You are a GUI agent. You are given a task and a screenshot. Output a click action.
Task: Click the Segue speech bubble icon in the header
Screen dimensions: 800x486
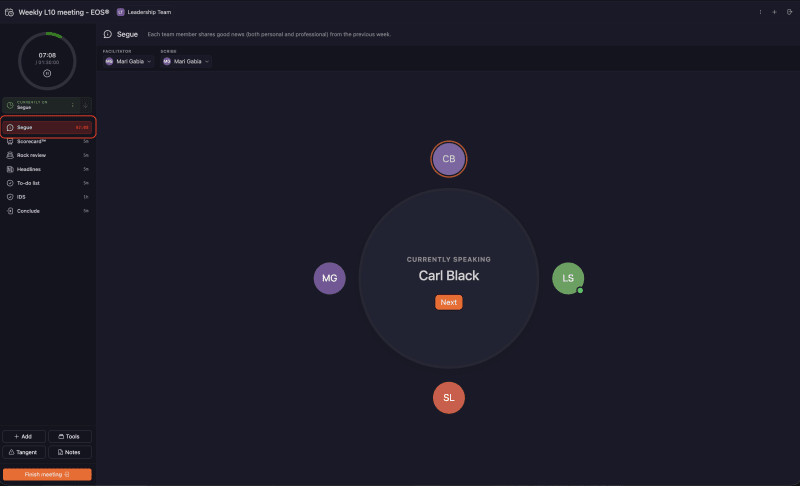pos(108,34)
